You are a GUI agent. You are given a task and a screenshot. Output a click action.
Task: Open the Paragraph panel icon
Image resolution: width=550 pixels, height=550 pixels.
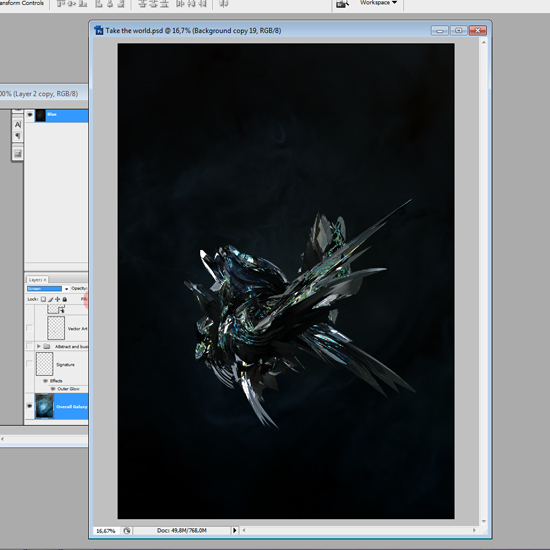pos(18,136)
